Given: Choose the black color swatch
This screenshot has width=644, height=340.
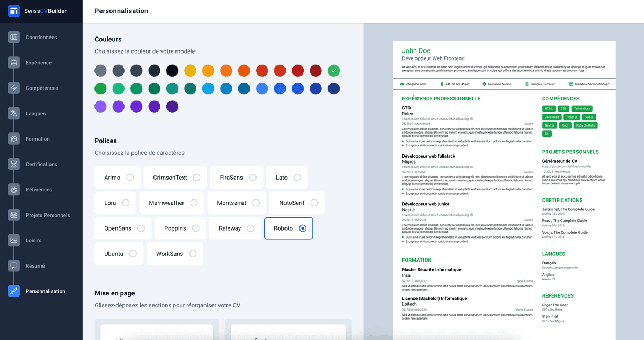Looking at the screenshot, I should coord(172,71).
